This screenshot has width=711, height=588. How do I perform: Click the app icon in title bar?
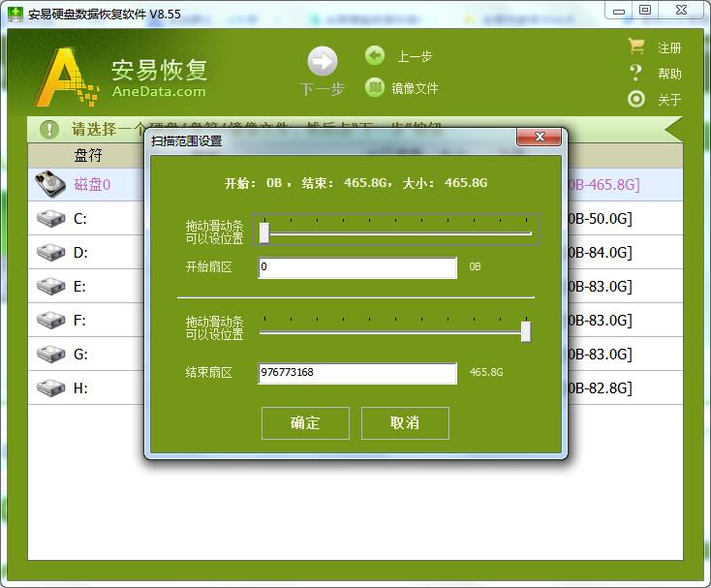coord(15,14)
